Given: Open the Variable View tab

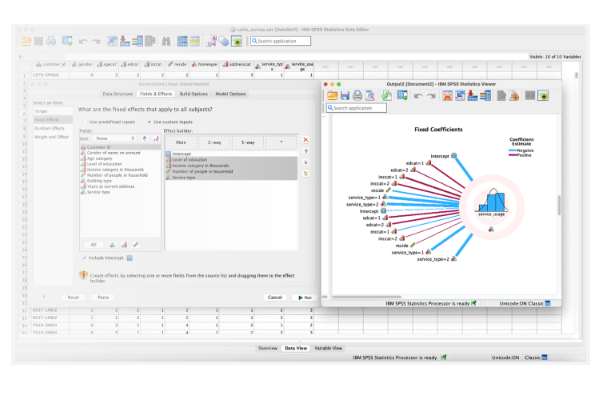Looking at the screenshot, I should [x=330, y=348].
